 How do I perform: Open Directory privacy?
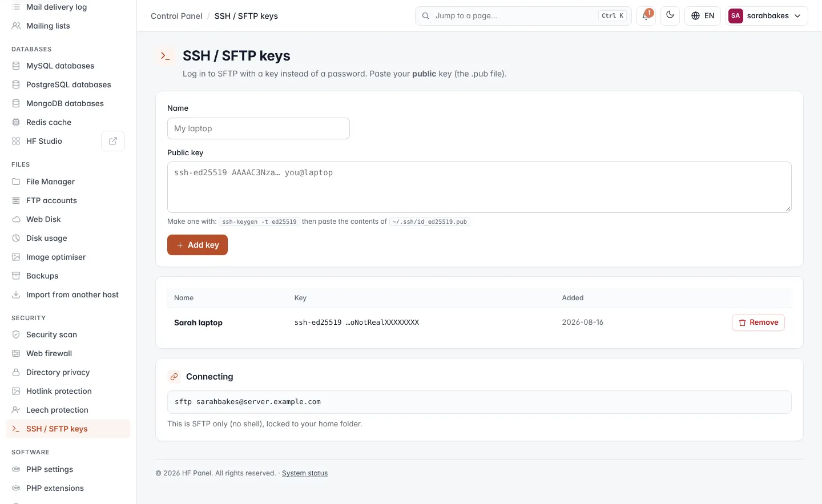68,372
